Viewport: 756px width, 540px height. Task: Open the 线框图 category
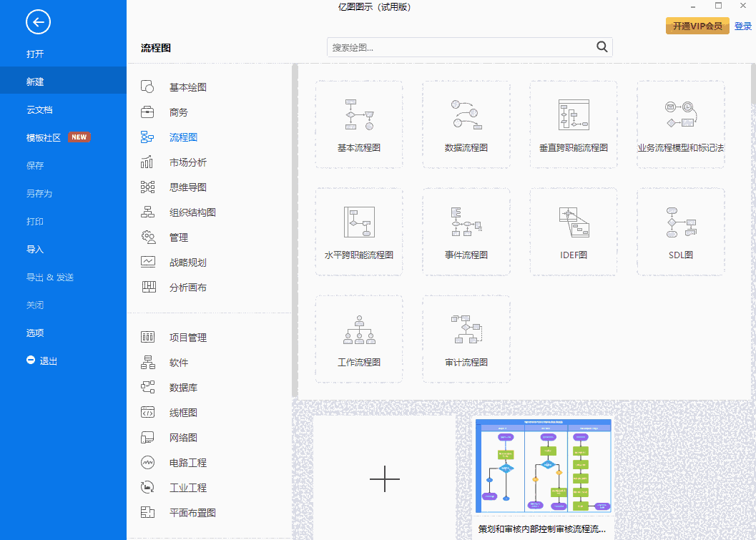[x=186, y=412]
